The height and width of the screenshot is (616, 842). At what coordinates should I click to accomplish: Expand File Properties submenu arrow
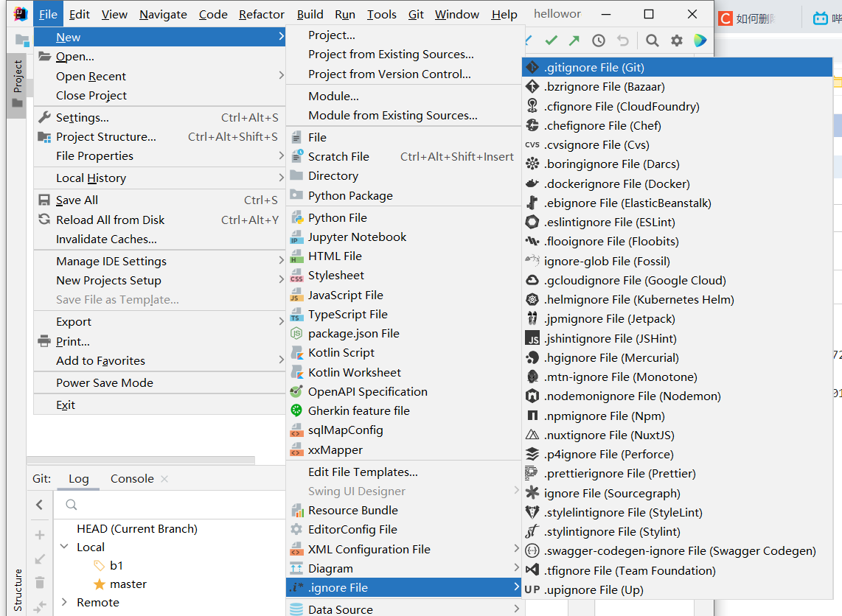[281, 155]
